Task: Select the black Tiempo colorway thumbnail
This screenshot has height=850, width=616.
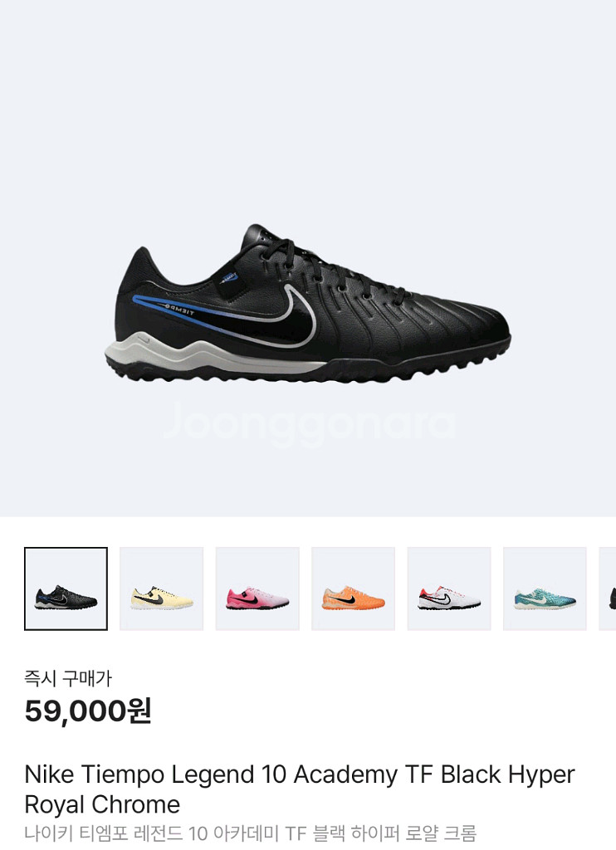Action: point(66,589)
